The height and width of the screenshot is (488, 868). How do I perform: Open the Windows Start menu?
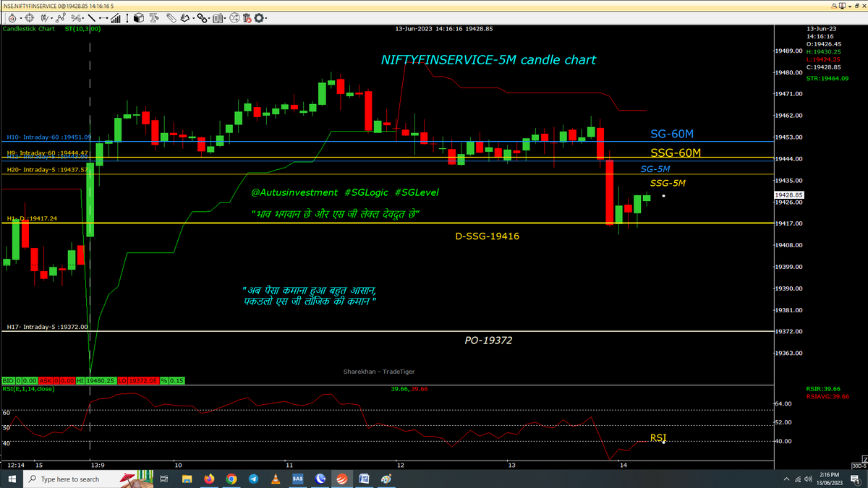pos(12,479)
